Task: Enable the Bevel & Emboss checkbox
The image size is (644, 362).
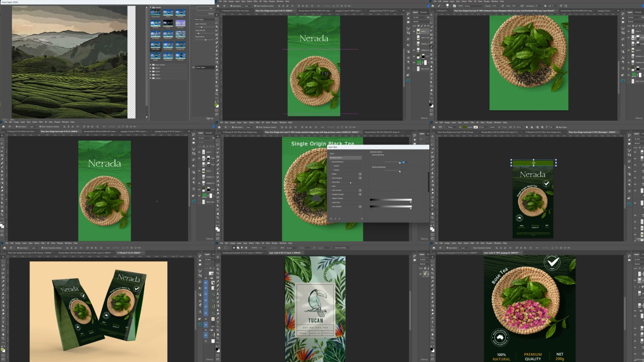Action: click(331, 162)
